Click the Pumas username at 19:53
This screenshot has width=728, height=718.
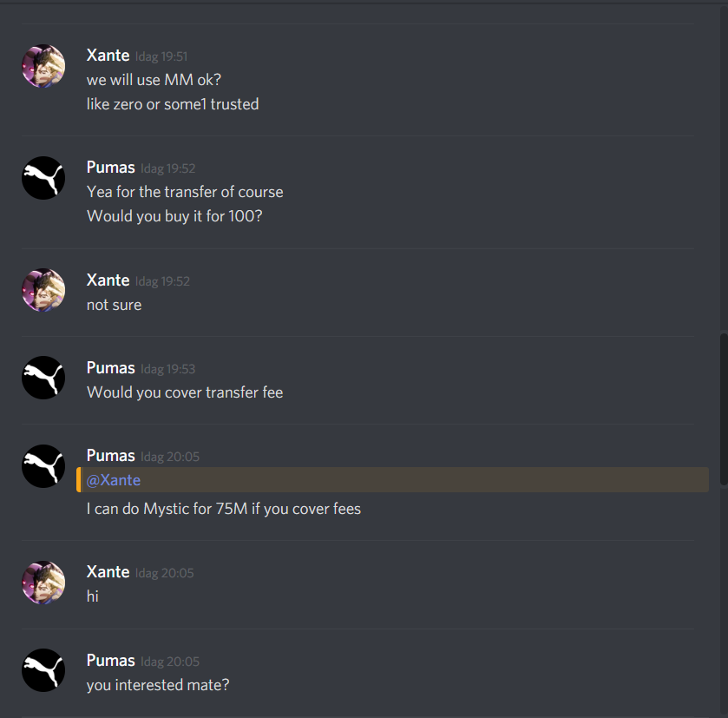point(110,368)
